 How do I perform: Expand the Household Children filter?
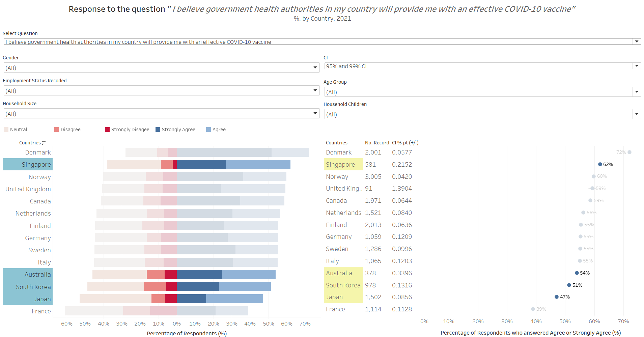tap(637, 114)
